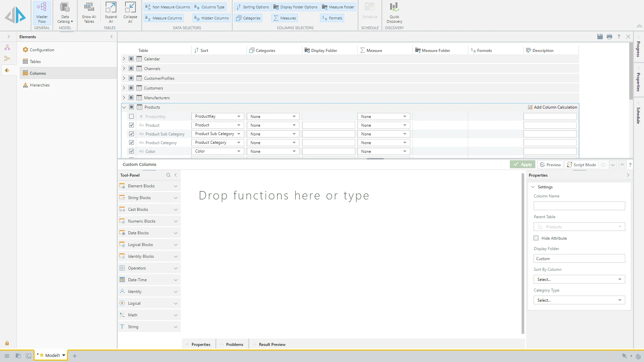Enable the Hide Attribute checkbox

(536, 238)
